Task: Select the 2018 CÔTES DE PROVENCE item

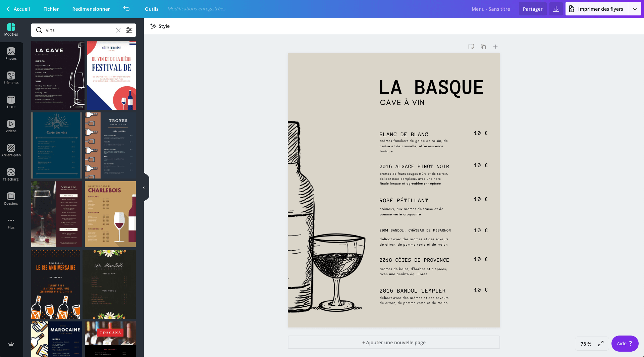Action: [x=414, y=260]
